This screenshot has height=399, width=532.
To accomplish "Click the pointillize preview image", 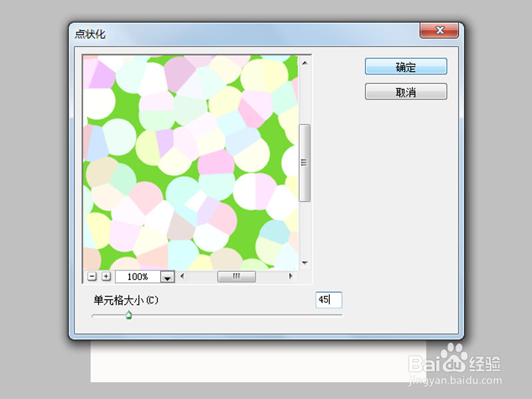I will click(x=191, y=162).
